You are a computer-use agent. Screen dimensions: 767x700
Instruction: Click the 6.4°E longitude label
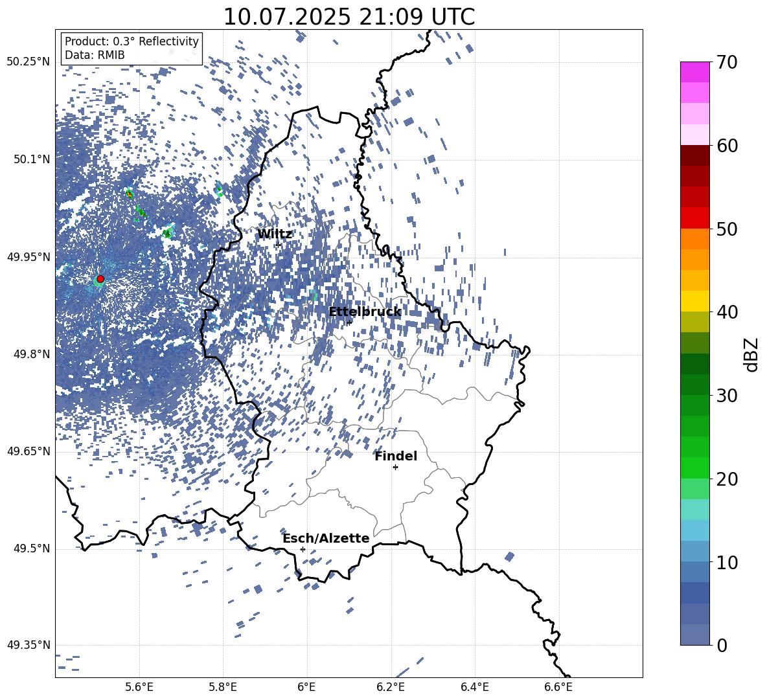pos(474,687)
